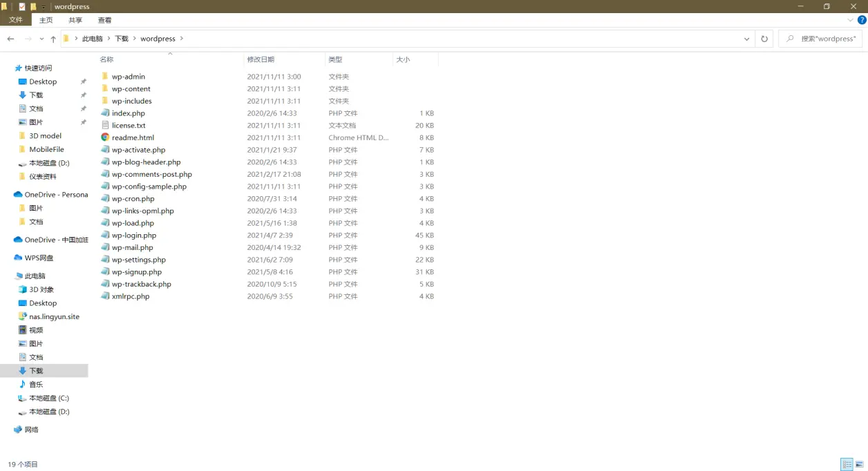This screenshot has width=868, height=471.
Task: Open the 视频 videos icon
Action: (x=22, y=330)
